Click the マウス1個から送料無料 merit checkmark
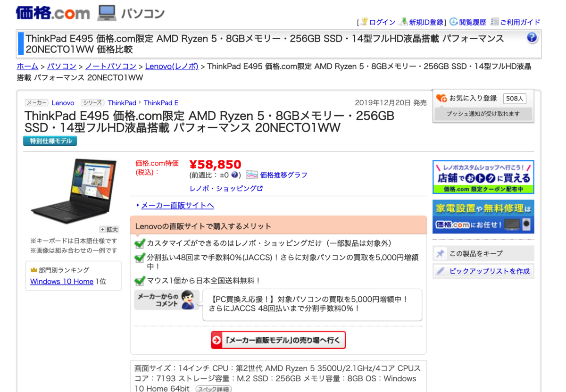The height and width of the screenshot is (392, 566). click(139, 281)
